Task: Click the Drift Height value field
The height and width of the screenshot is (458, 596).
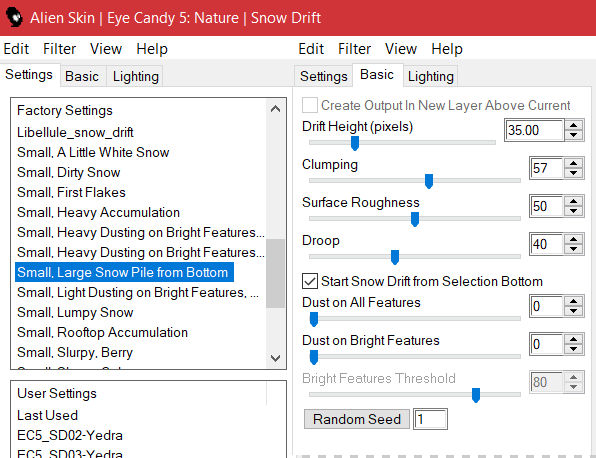Action: 534,130
